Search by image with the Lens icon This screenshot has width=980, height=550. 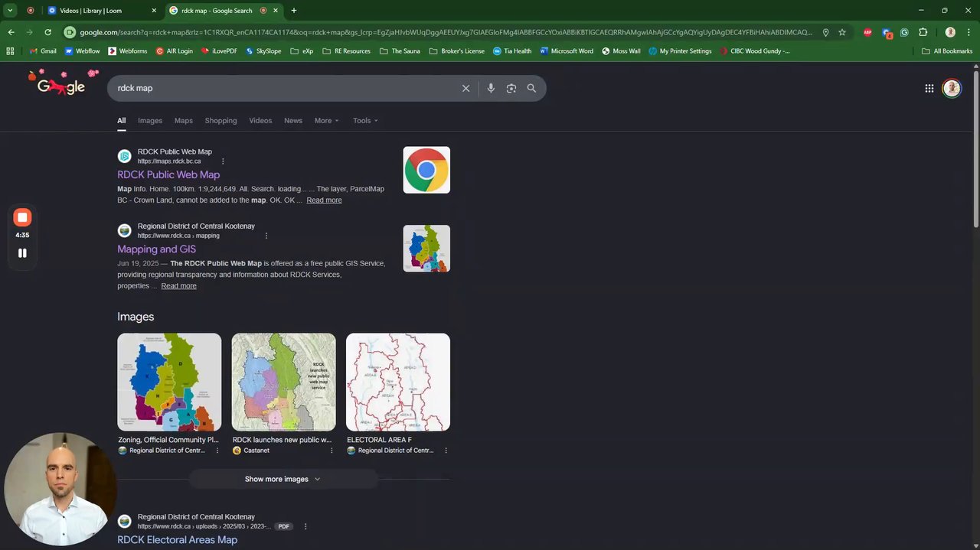click(x=511, y=88)
